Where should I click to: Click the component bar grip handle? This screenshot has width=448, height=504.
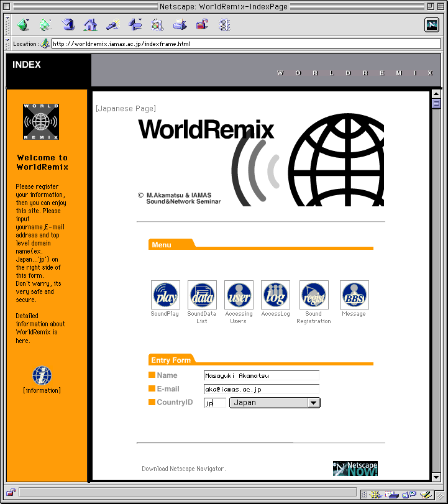(364, 494)
